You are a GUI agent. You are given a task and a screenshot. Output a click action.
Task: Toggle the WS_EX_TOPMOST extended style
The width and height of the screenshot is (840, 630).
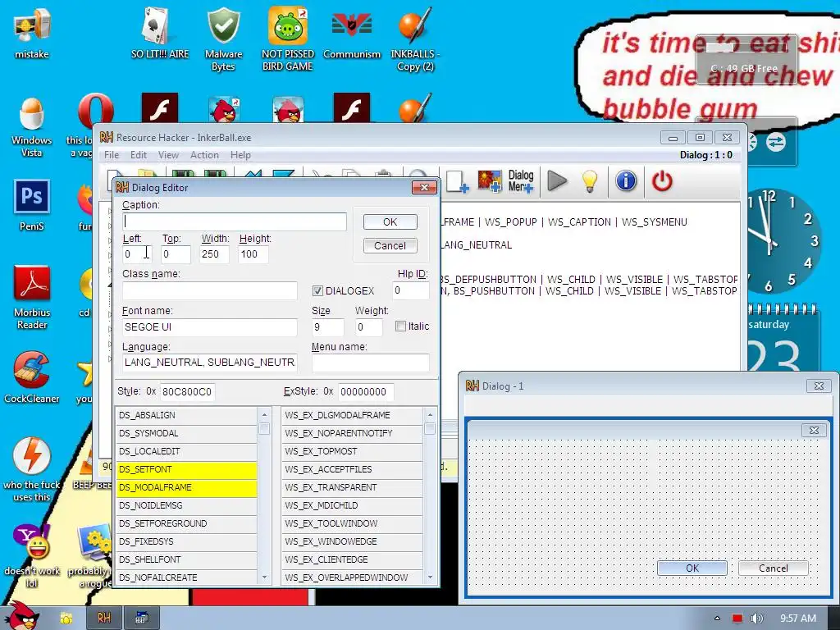(352, 452)
